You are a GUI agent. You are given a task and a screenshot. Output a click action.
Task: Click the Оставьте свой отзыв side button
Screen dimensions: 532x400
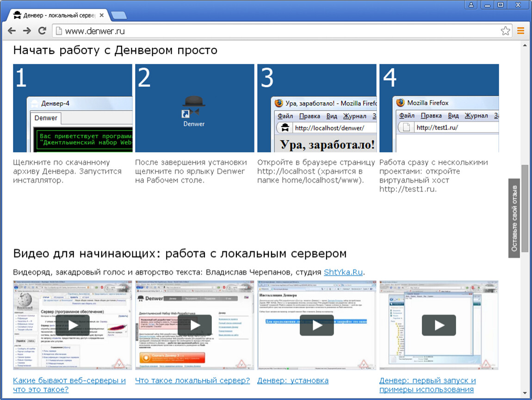(514, 218)
